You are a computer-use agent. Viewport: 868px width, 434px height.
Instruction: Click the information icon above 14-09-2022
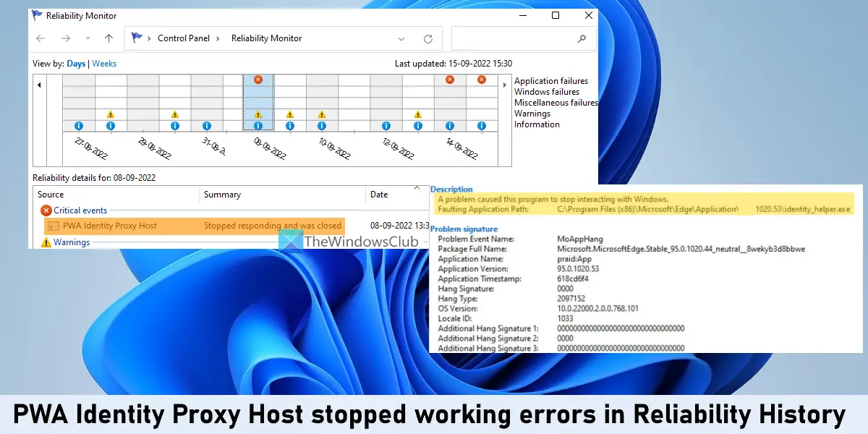click(x=450, y=126)
